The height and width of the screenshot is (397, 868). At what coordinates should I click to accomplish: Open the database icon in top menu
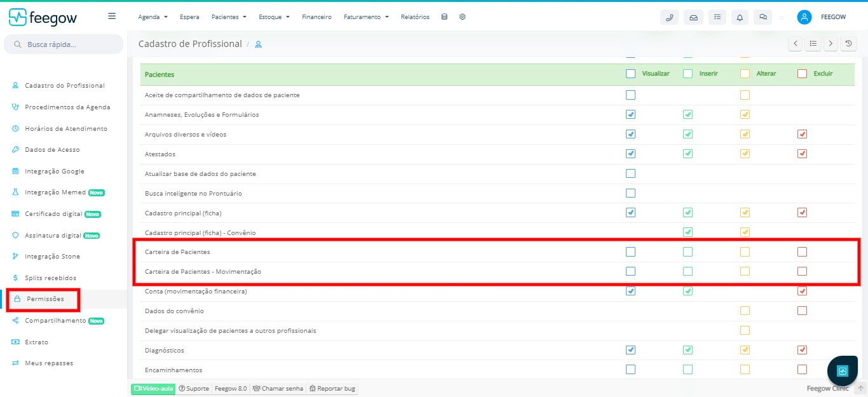pyautogui.click(x=444, y=17)
